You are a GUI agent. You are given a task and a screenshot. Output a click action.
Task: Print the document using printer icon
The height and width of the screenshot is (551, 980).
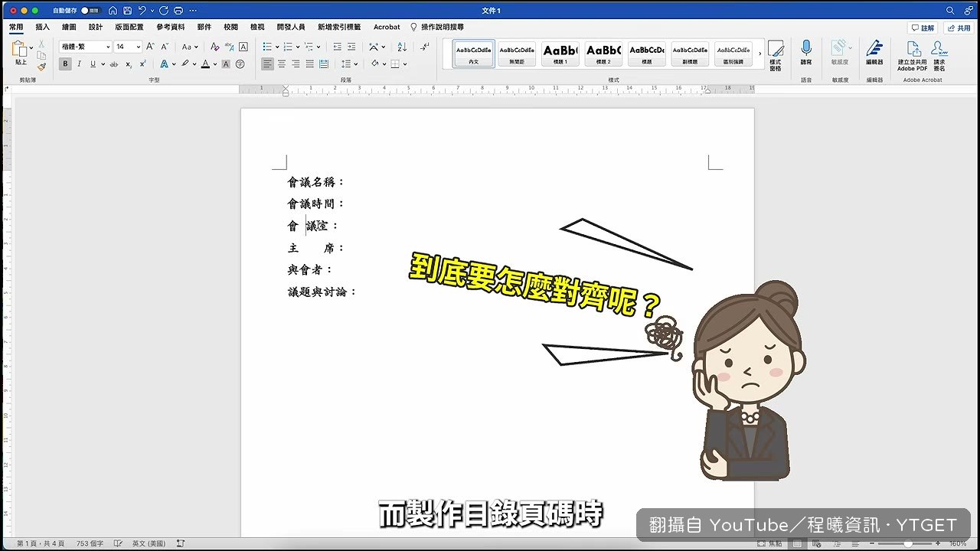(178, 11)
